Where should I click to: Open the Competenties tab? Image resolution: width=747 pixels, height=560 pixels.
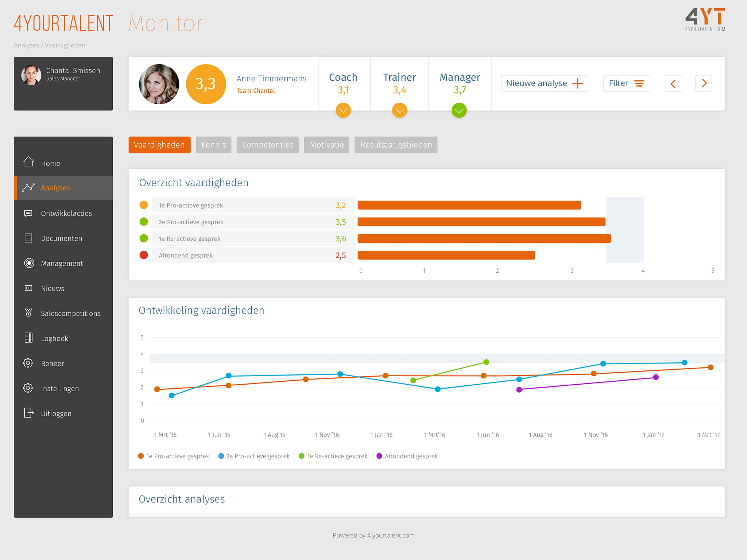267,145
